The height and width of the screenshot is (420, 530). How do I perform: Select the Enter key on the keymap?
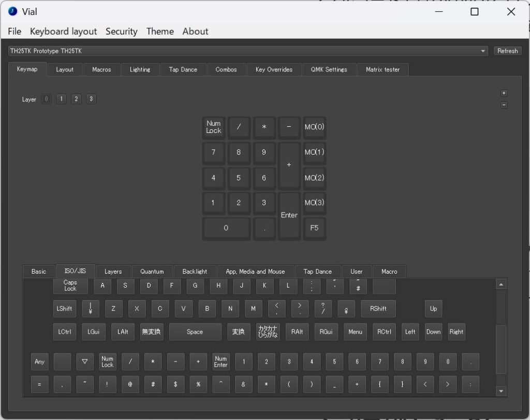289,216
